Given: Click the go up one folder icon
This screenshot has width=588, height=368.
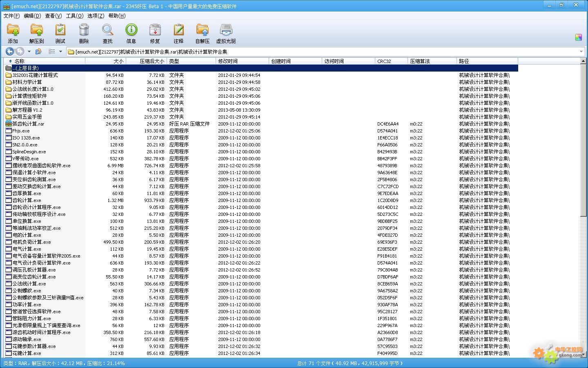Looking at the screenshot, I should click(x=38, y=52).
